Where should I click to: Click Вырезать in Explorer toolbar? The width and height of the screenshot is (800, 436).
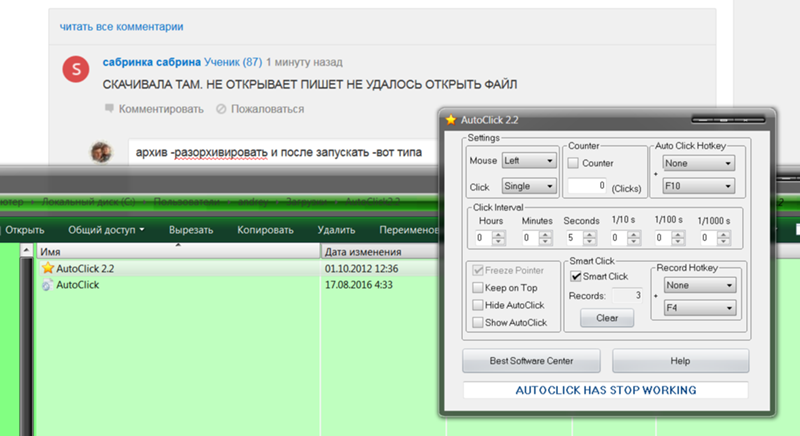(x=191, y=230)
